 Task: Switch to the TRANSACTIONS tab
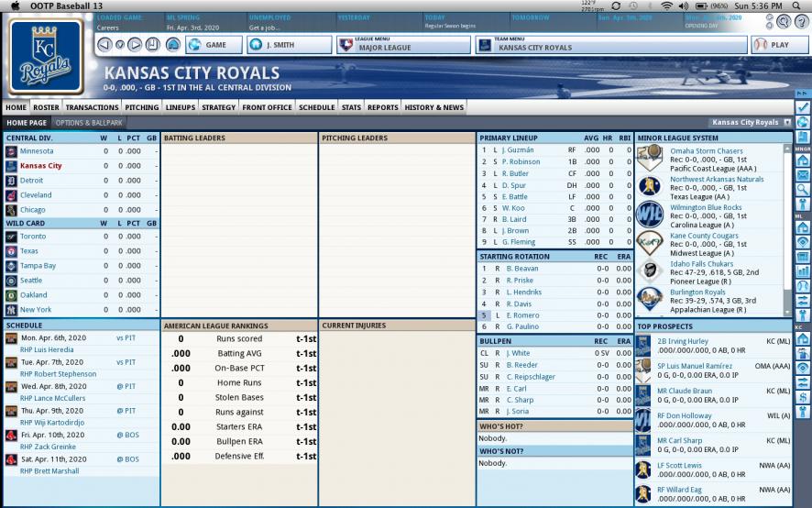(x=92, y=107)
